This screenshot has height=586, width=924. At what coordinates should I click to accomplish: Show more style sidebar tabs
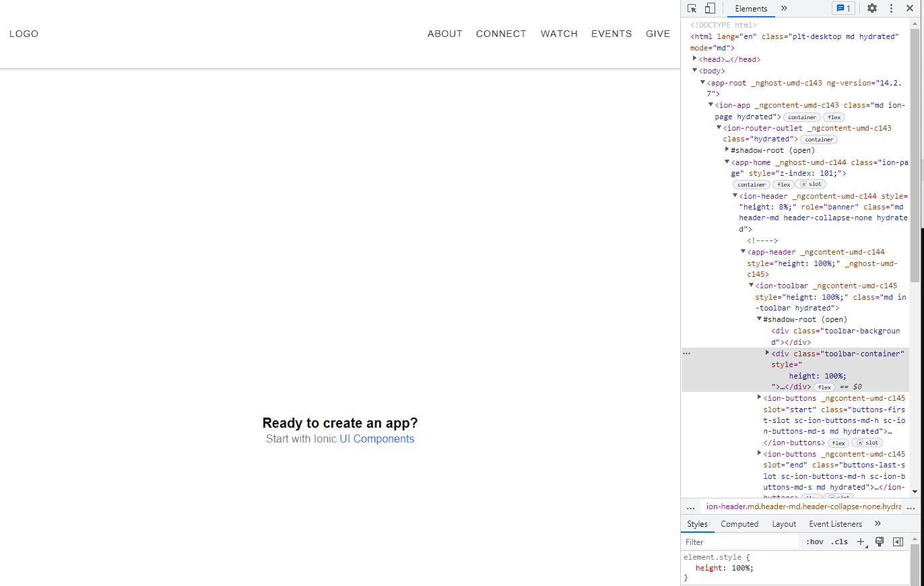878,524
